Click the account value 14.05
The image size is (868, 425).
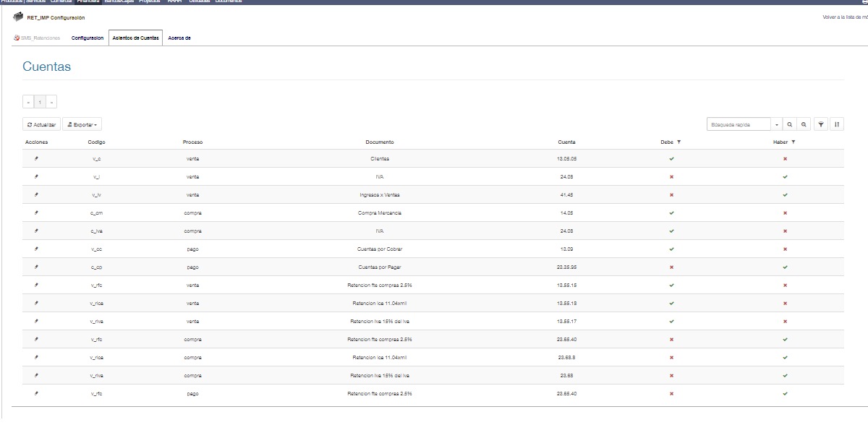tap(567, 212)
